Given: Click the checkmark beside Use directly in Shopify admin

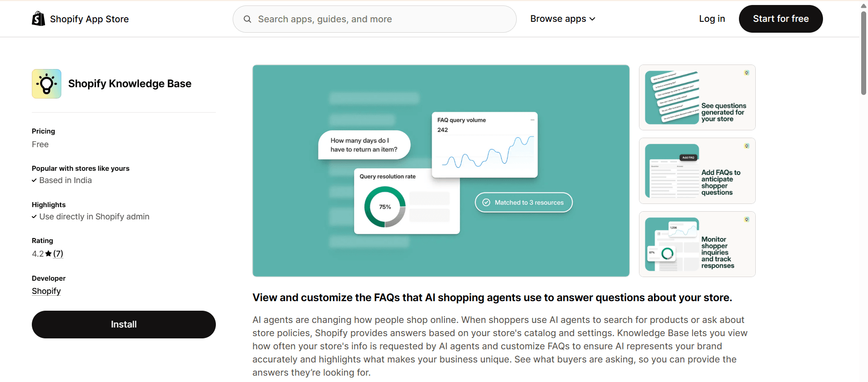Looking at the screenshot, I should [x=34, y=217].
